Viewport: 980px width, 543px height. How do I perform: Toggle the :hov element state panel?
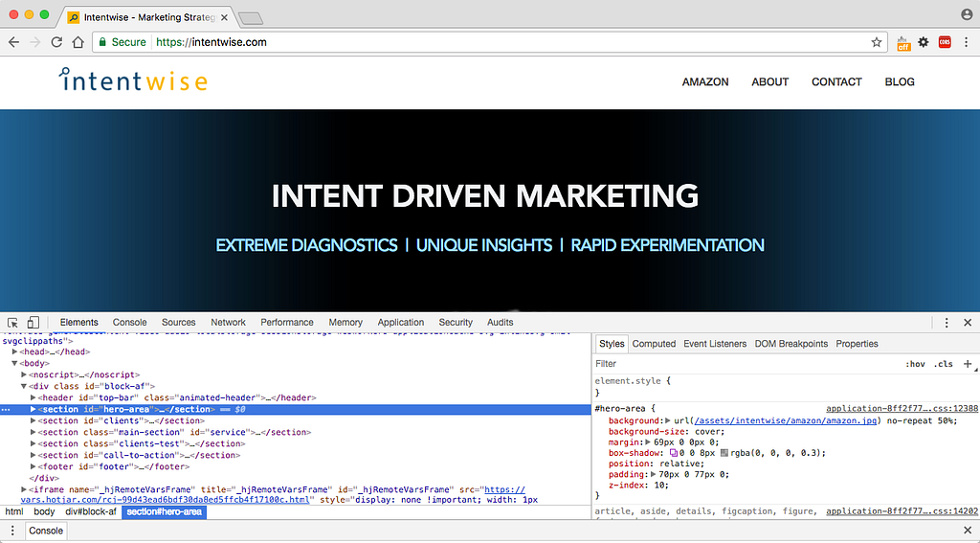pyautogui.click(x=915, y=364)
